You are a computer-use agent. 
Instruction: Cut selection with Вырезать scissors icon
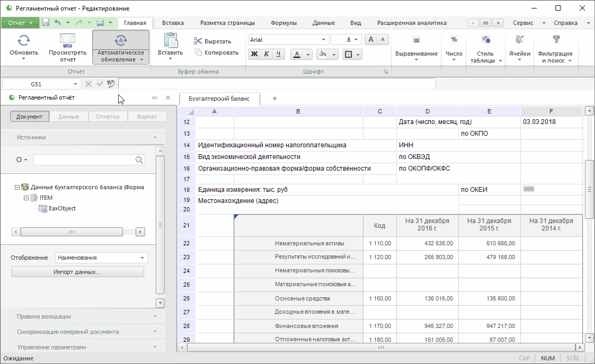click(198, 41)
